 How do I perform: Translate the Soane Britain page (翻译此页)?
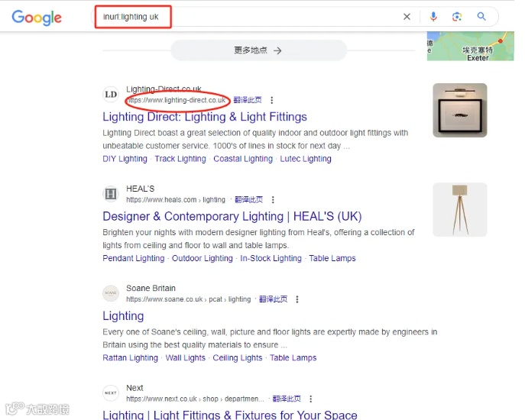274,299
